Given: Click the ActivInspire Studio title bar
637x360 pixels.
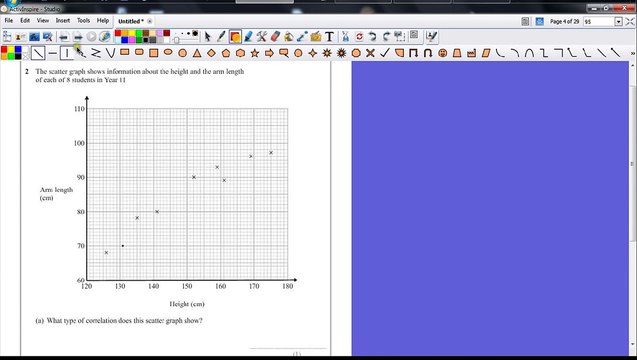Looking at the screenshot, I should click(x=318, y=8).
